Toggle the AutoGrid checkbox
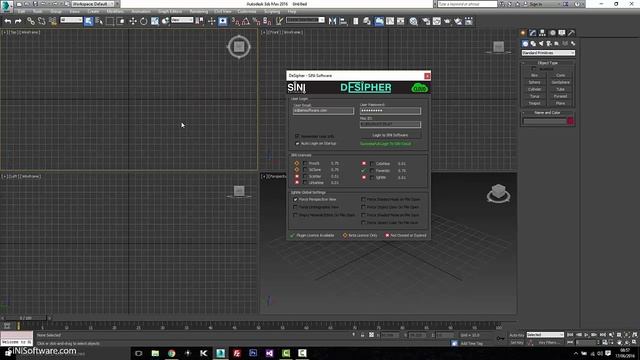The height and width of the screenshot is (360, 640). (534, 69)
